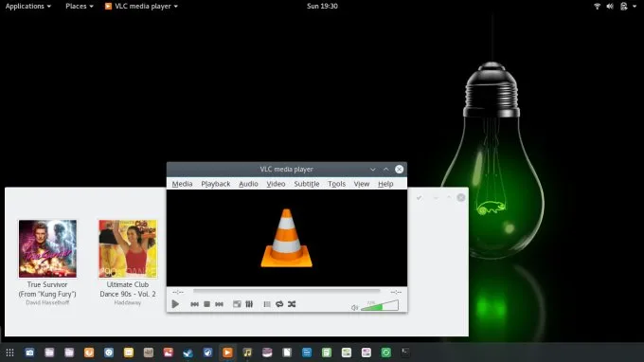Toggle elapsed time display in VLC

click(x=178, y=292)
